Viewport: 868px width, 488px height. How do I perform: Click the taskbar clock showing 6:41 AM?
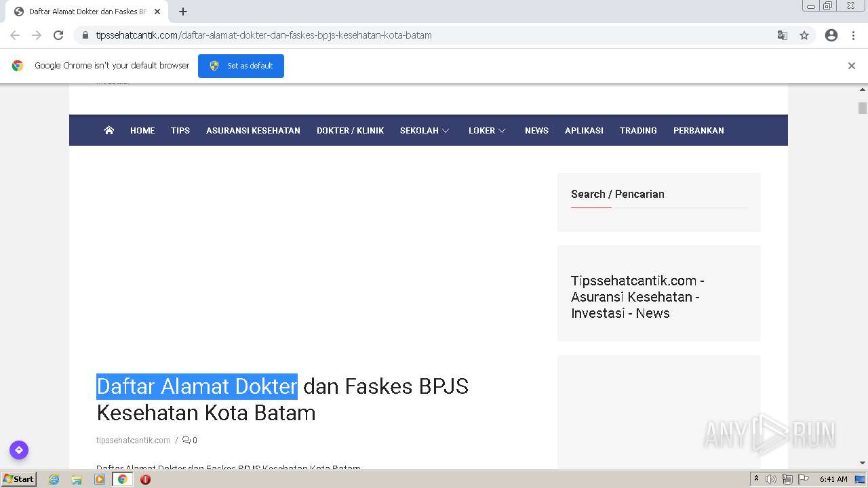click(833, 479)
